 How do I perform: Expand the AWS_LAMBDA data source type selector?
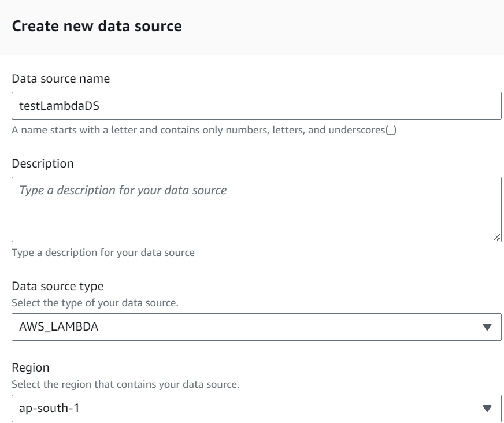tap(257, 327)
